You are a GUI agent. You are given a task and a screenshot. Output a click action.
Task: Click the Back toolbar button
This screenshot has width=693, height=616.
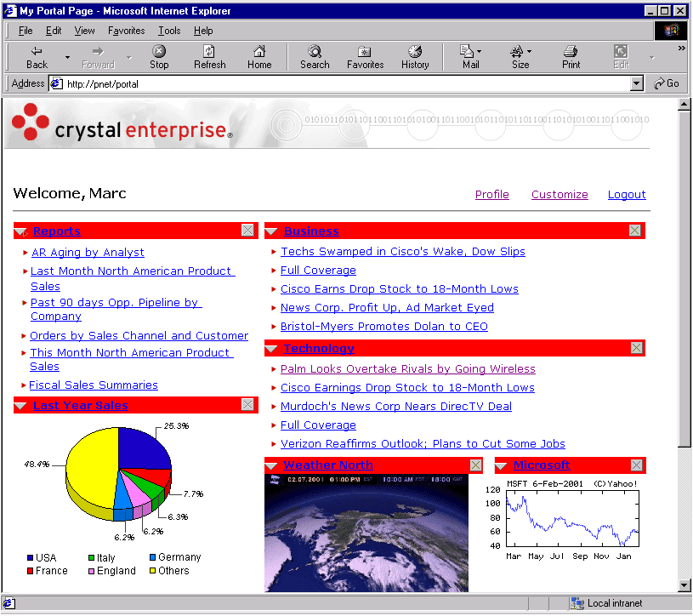tap(37, 58)
